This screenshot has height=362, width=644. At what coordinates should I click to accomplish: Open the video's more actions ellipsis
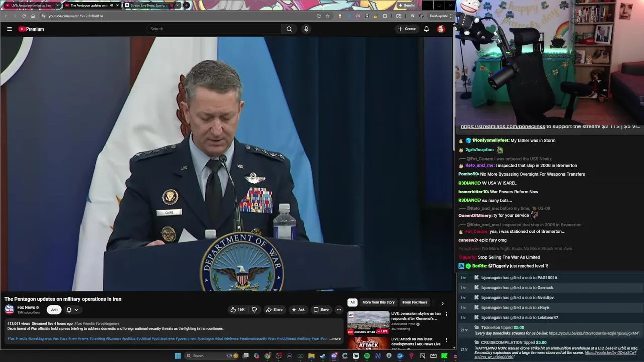click(339, 310)
